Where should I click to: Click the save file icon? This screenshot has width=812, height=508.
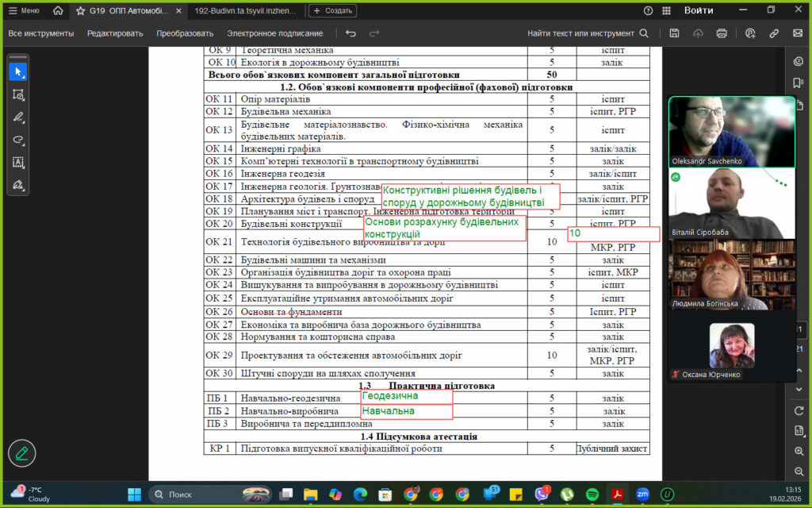(674, 33)
